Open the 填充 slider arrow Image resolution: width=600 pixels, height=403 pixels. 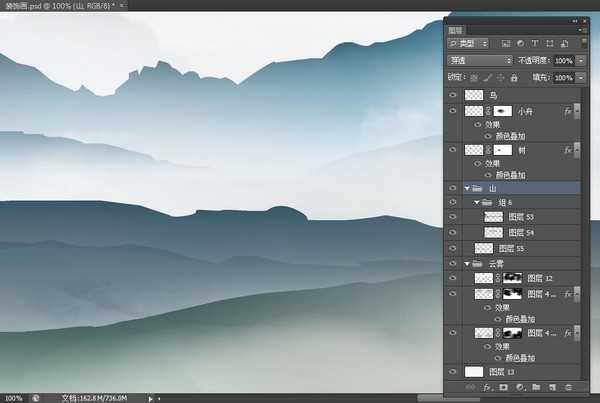pos(581,78)
